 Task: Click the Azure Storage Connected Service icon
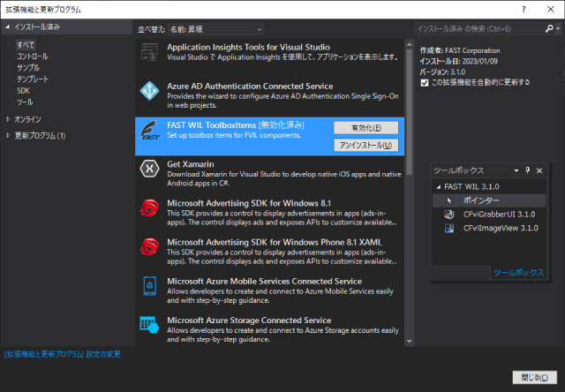[149, 325]
